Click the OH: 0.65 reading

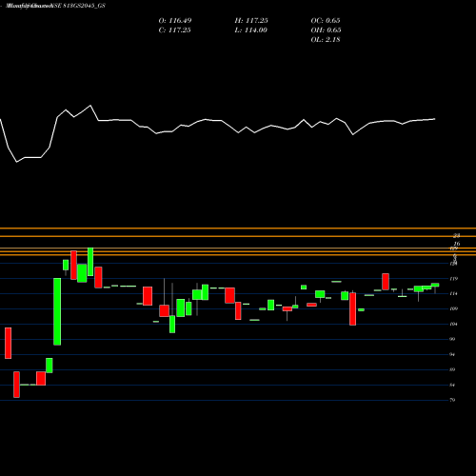tap(326, 30)
